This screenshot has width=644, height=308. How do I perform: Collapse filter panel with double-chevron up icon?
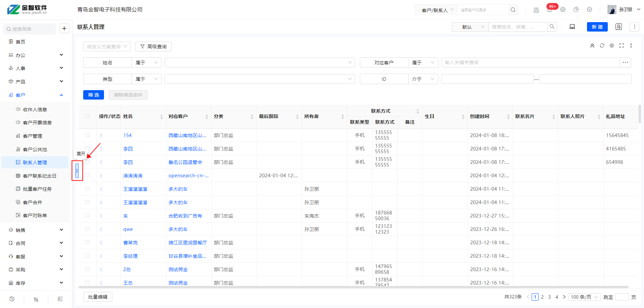(592, 46)
